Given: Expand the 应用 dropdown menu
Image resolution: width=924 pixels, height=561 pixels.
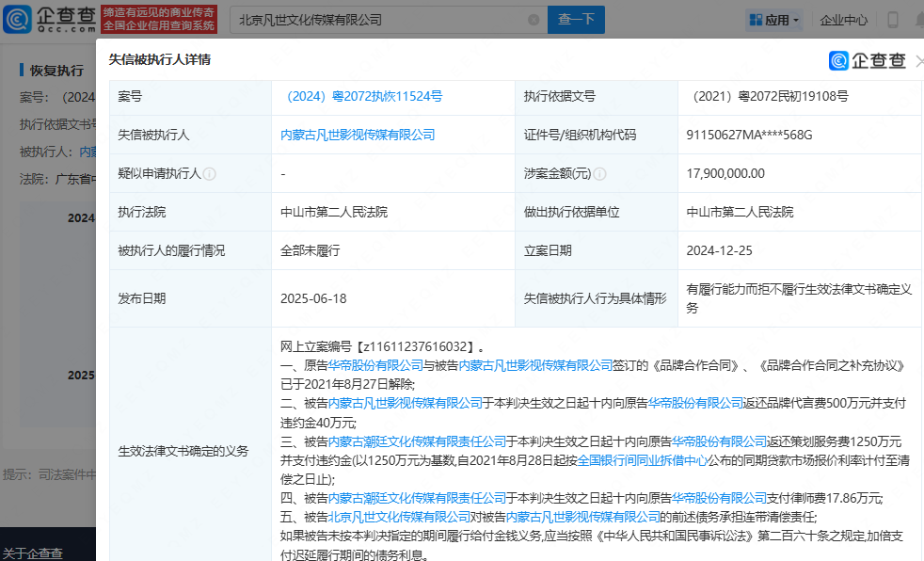Looking at the screenshot, I should click(773, 20).
